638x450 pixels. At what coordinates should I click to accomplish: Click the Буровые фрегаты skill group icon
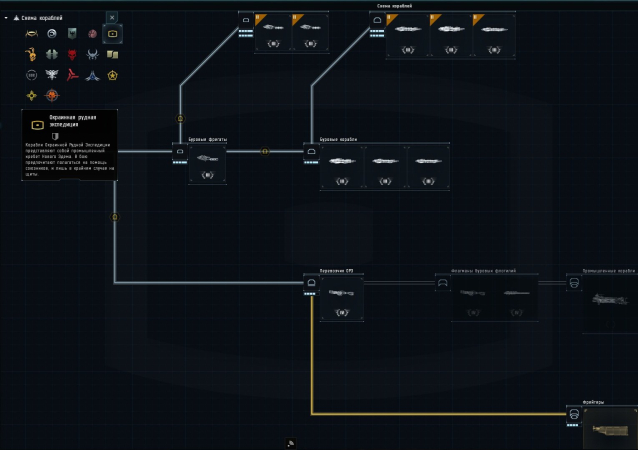click(x=180, y=151)
